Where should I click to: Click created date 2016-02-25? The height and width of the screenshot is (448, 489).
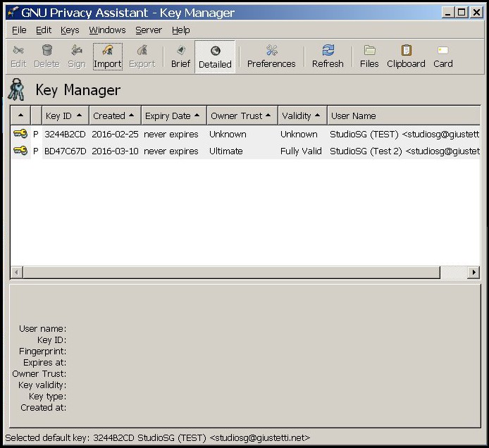click(115, 135)
